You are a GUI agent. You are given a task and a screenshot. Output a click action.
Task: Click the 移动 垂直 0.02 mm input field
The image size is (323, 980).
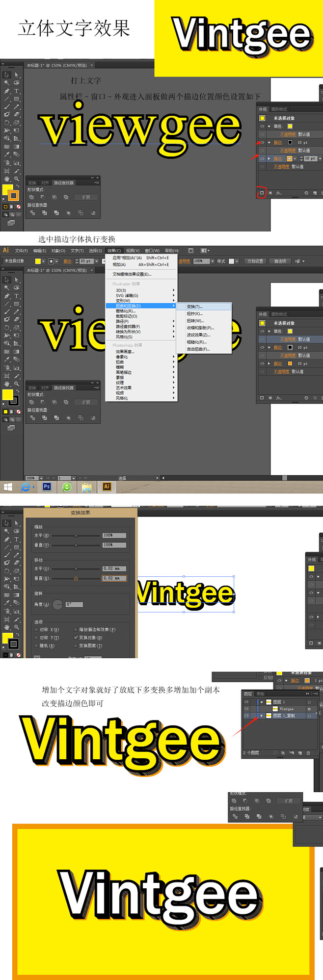click(x=114, y=578)
